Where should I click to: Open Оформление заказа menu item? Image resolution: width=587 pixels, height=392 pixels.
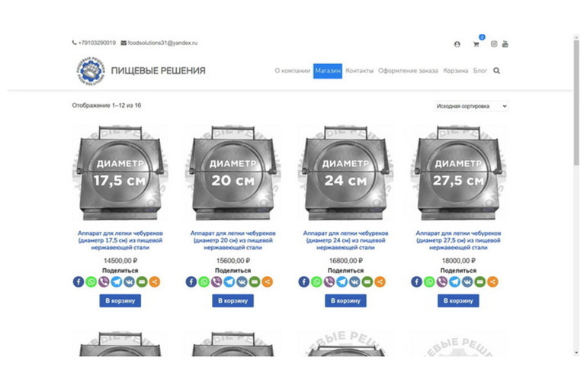(x=408, y=71)
